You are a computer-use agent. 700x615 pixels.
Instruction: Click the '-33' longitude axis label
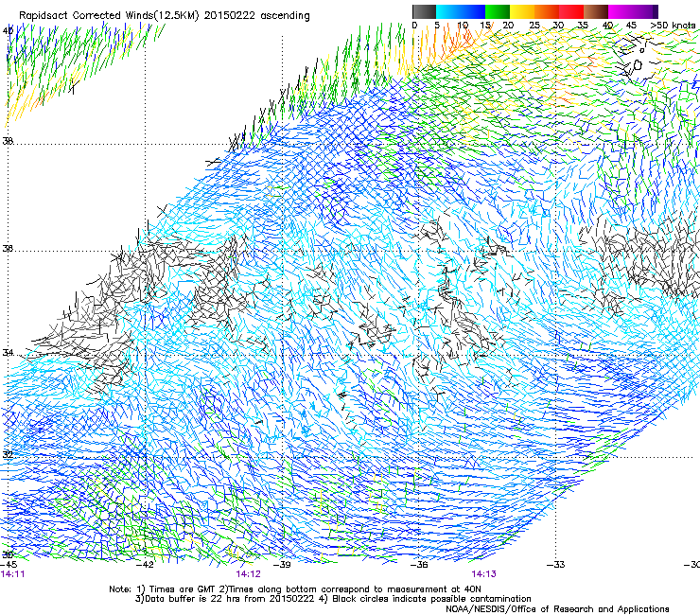pos(556,565)
